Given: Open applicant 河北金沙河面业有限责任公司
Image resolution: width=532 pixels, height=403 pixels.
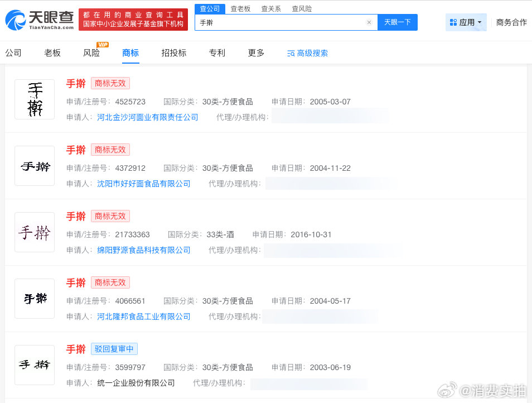Looking at the screenshot, I should [148, 117].
